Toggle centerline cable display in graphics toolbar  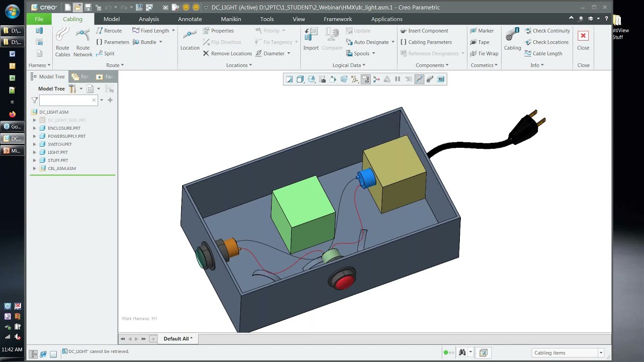coord(419,79)
